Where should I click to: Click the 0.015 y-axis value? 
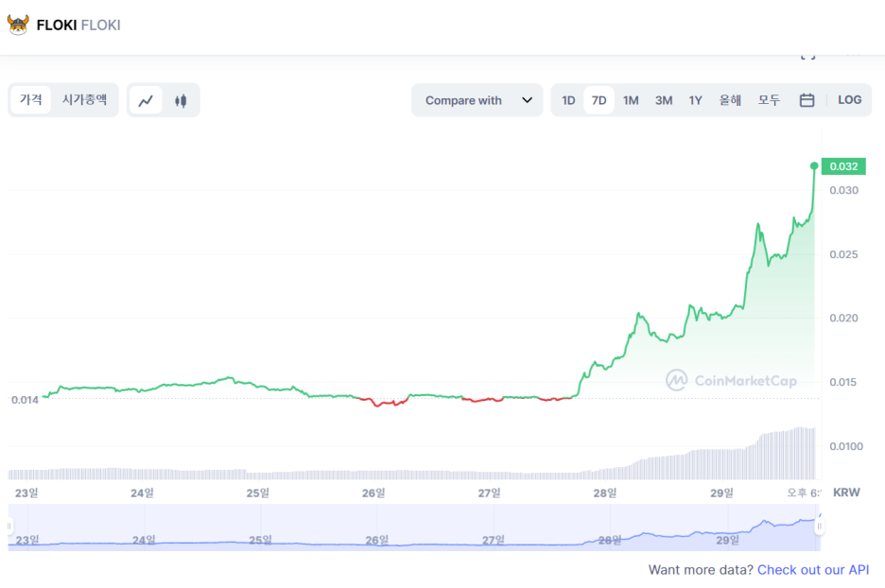(x=842, y=382)
